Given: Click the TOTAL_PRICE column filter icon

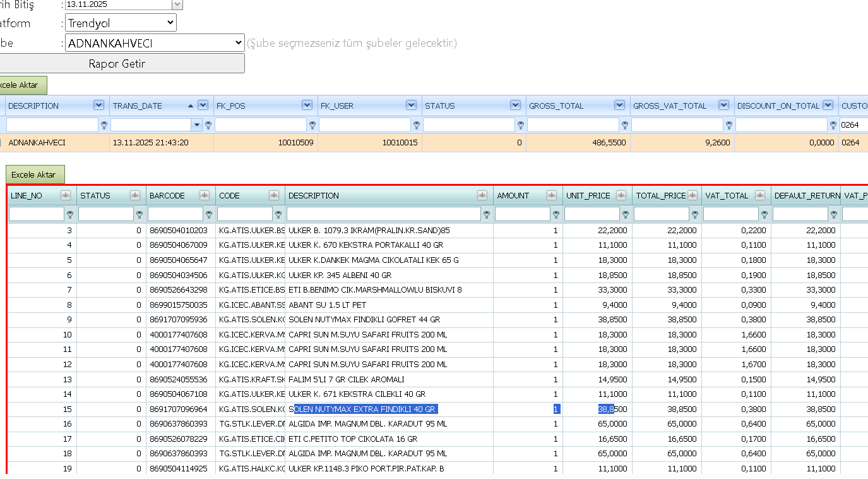Looking at the screenshot, I should [x=695, y=215].
